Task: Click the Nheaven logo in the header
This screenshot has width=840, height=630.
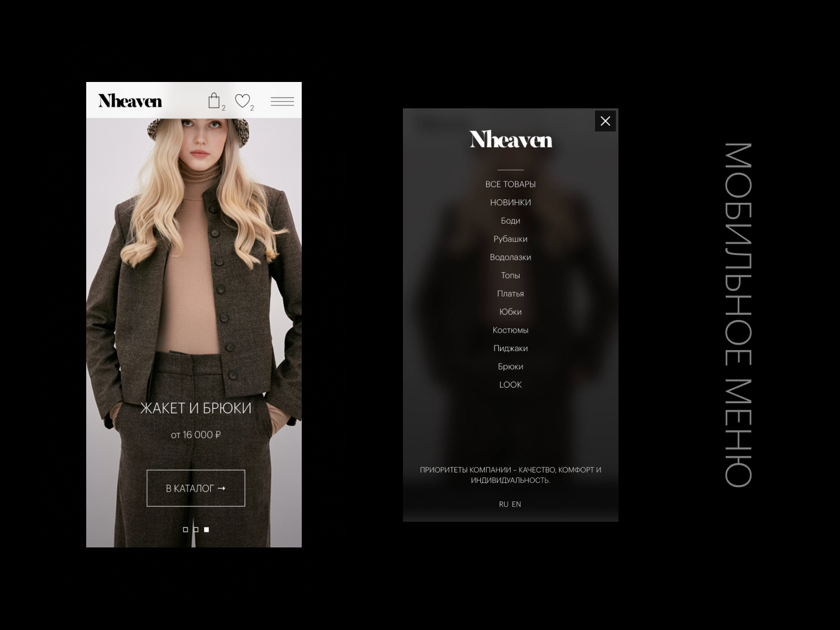Action: point(129,101)
